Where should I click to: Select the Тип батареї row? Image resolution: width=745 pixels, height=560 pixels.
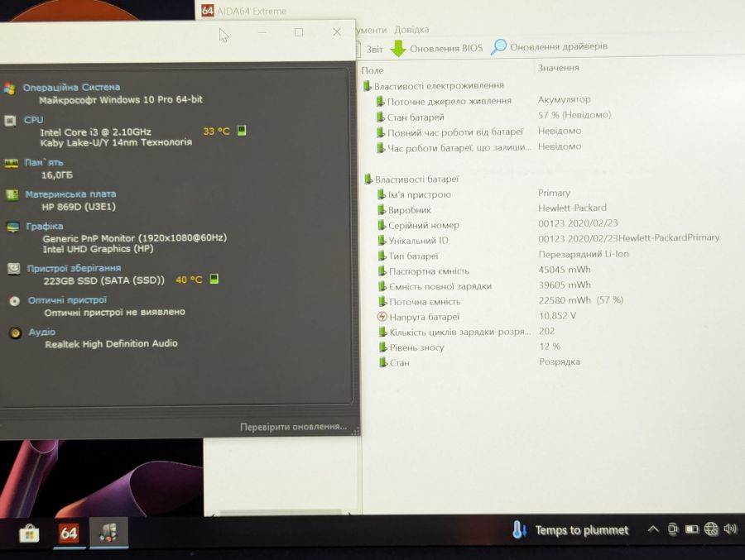(503, 255)
